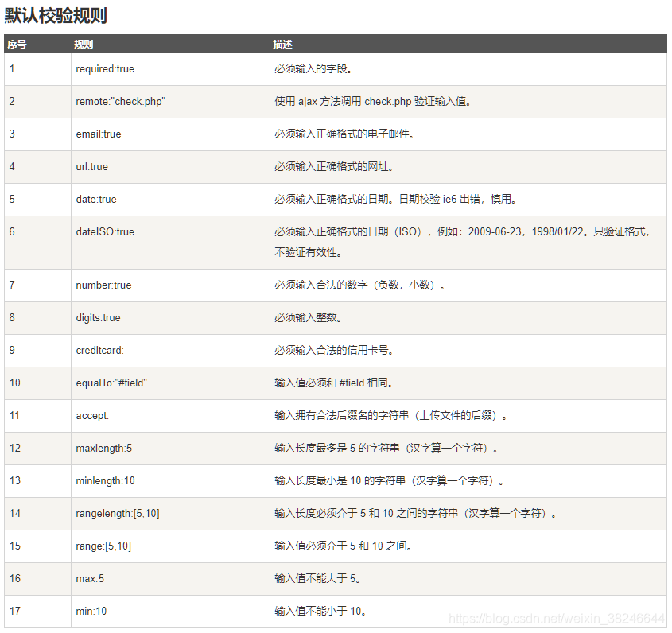Click the 默认校验规则 heading

pos(56,15)
